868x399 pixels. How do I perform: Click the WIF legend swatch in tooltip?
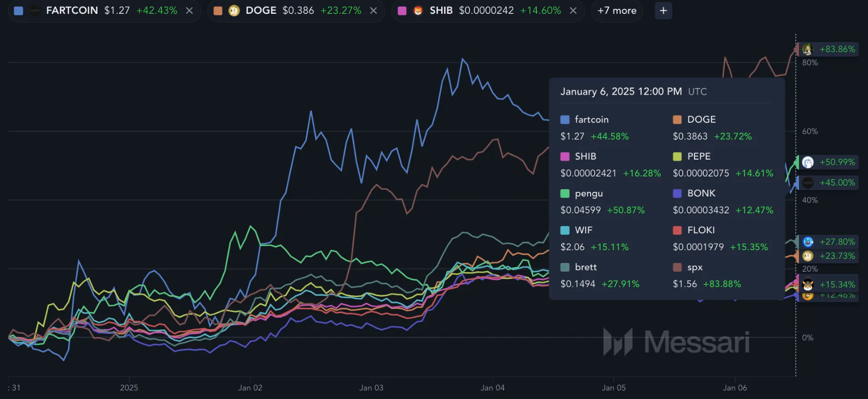click(565, 230)
